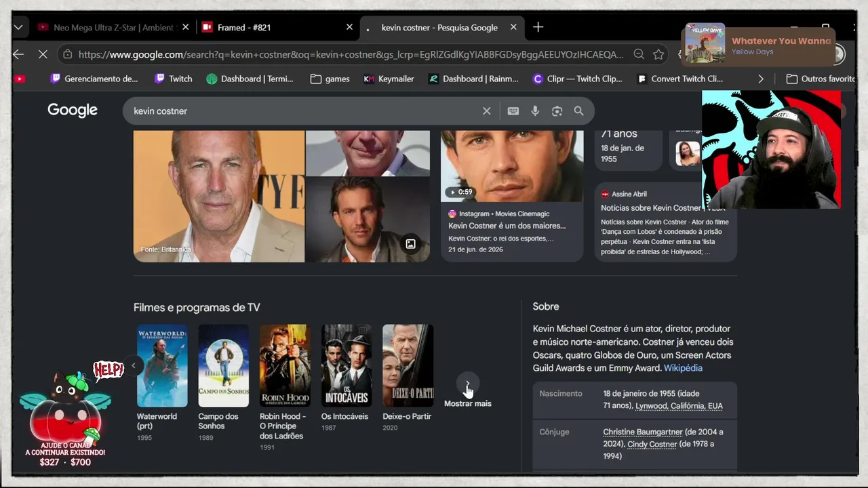Select the 'Fonte: Britannica' caption

[x=165, y=249]
